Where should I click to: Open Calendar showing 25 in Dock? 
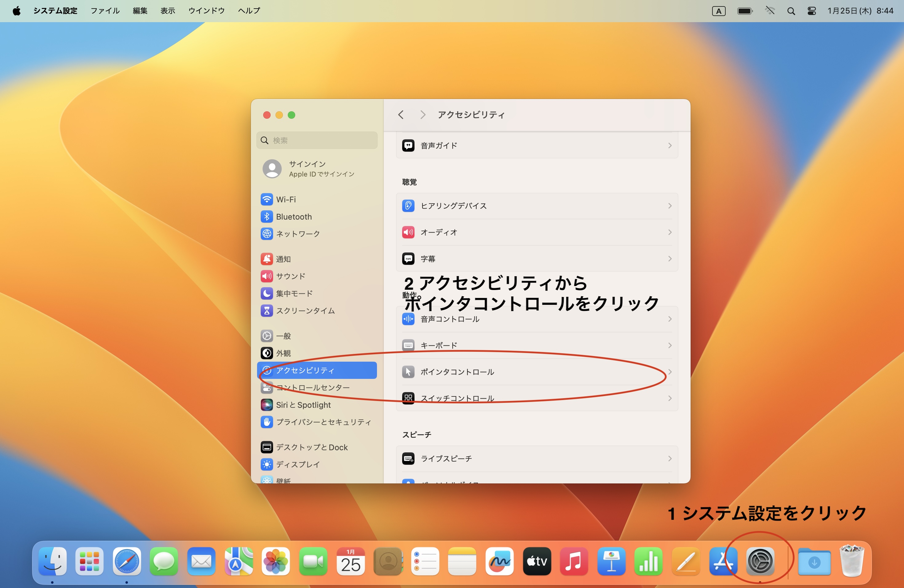coord(350,561)
